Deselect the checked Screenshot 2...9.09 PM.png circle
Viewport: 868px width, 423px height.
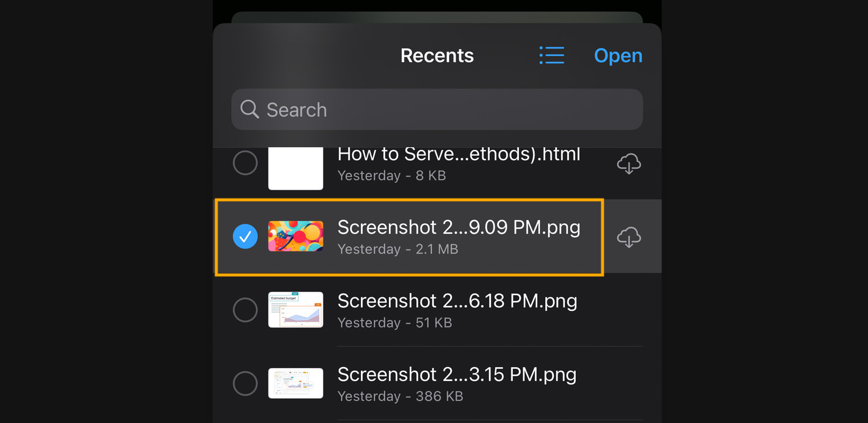(245, 236)
